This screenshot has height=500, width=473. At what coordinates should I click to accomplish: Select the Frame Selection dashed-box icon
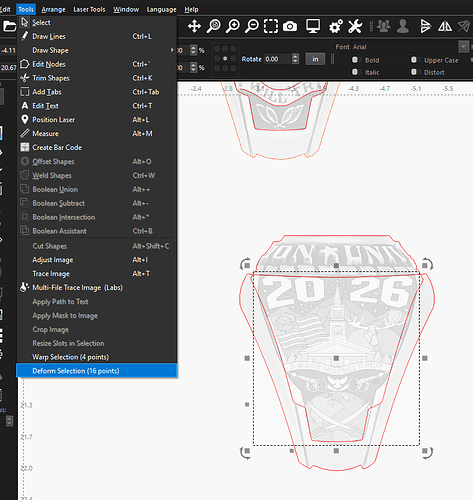click(271, 26)
